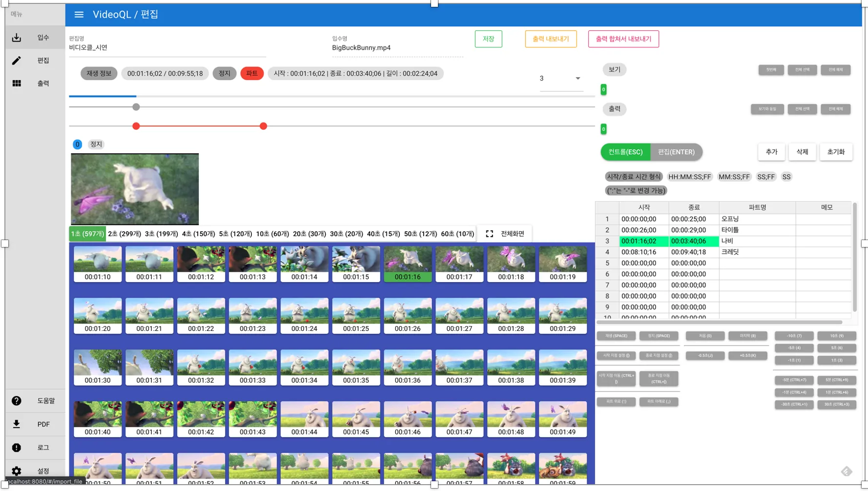Click the 초기화 reset button

click(x=836, y=152)
